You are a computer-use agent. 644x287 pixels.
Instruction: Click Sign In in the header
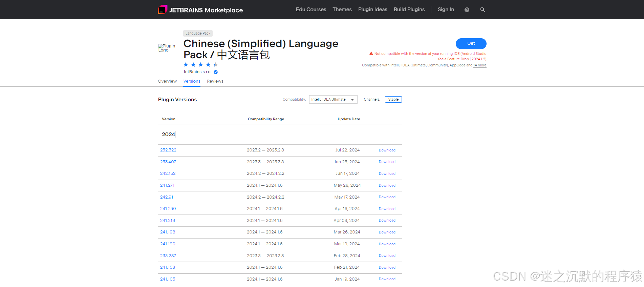[x=446, y=9]
